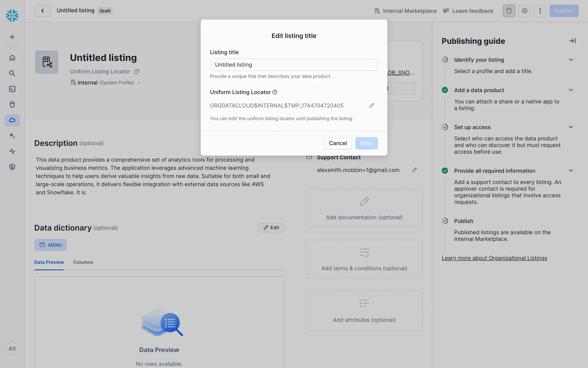The width and height of the screenshot is (588, 368).
Task: Click the Listing title text field
Action: [294, 65]
